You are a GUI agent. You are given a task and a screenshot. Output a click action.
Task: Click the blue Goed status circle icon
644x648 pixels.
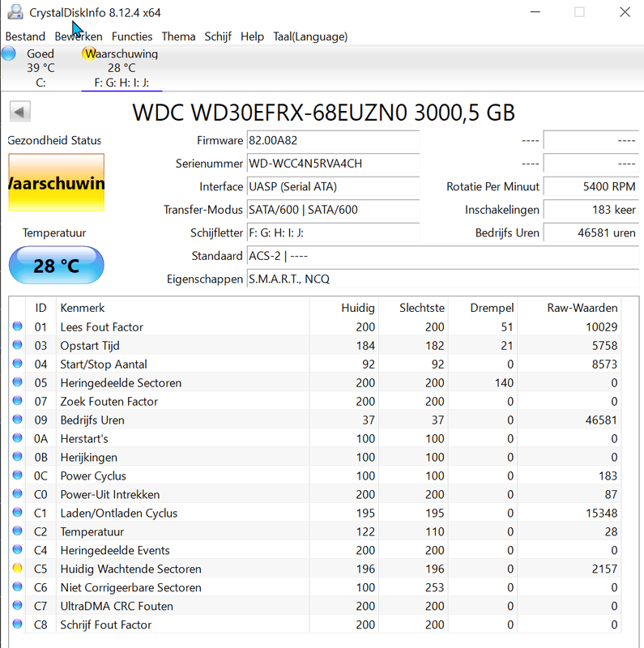point(9,53)
